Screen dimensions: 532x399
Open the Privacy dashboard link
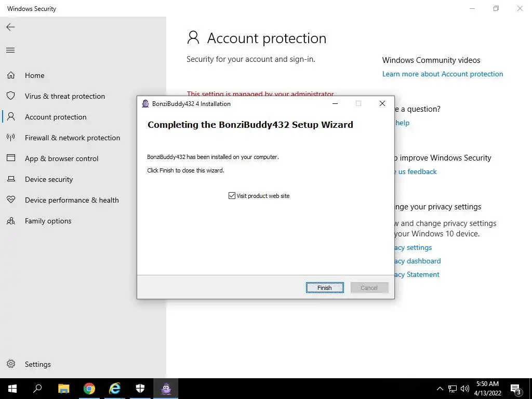418,261
